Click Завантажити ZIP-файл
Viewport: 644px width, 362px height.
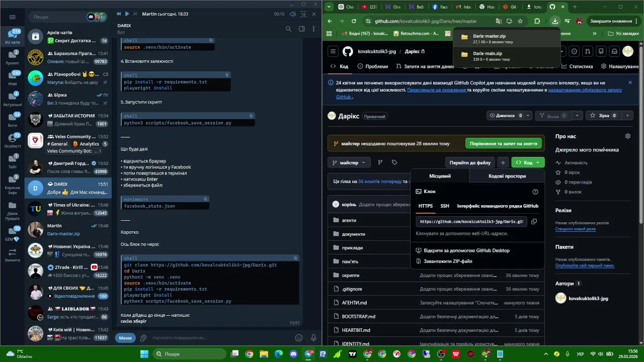tap(448, 261)
